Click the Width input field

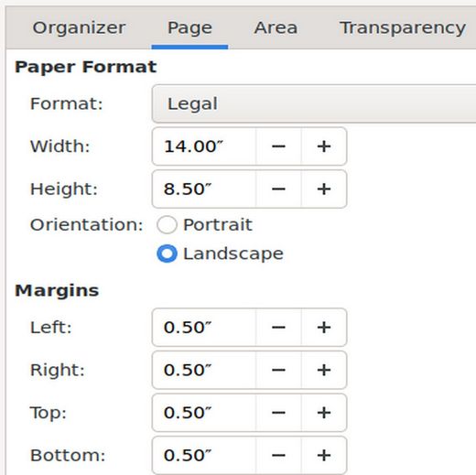coord(204,146)
